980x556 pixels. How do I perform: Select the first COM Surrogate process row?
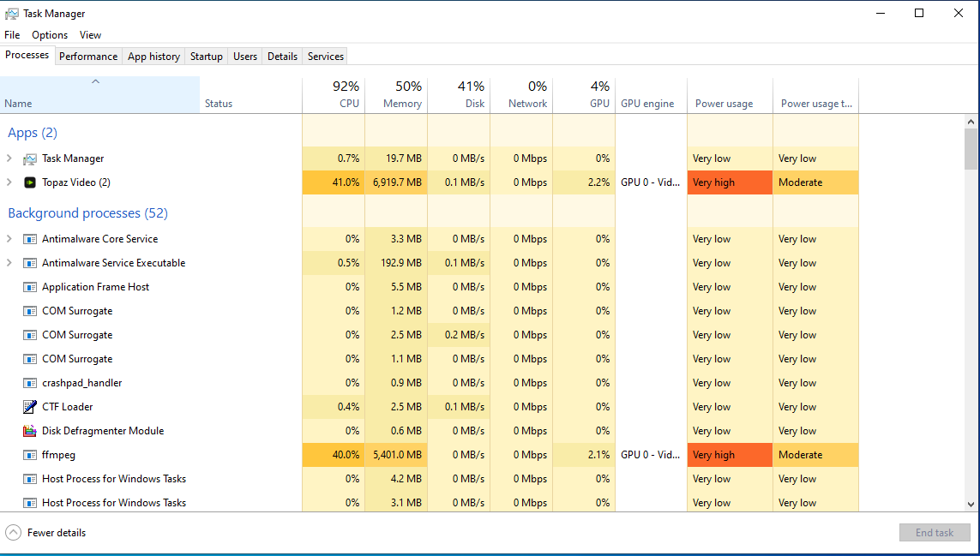click(77, 311)
